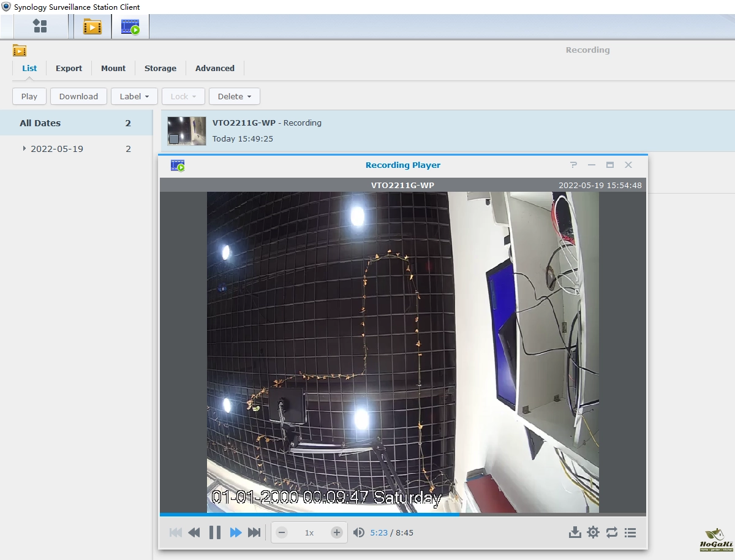Open the main menu grid icon
Viewport: 735px width, 560px height.
click(40, 26)
